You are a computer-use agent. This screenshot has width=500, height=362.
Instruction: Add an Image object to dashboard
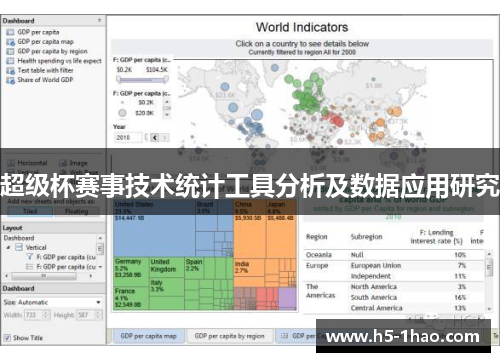click(73, 163)
